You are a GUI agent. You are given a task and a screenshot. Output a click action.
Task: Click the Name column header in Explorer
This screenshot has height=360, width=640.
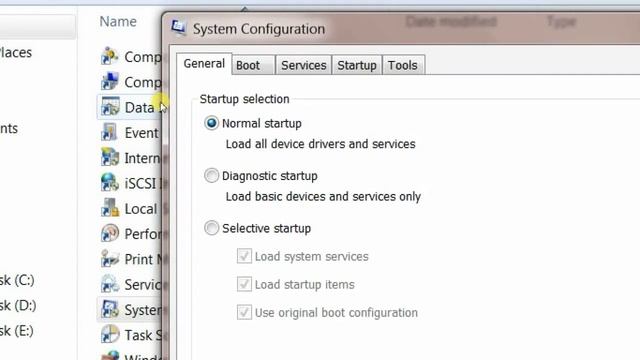pyautogui.click(x=118, y=21)
